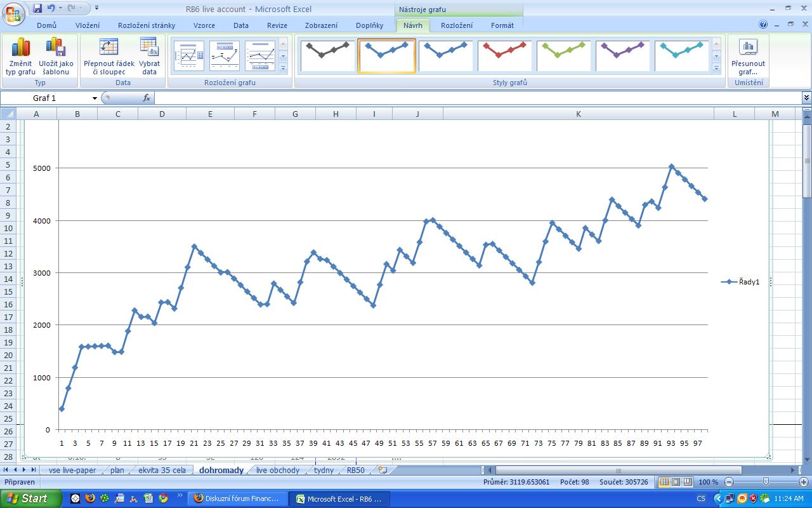Viewport: 812px width, 508px height.
Task: Open the Data ribbon tab
Action: [241, 25]
